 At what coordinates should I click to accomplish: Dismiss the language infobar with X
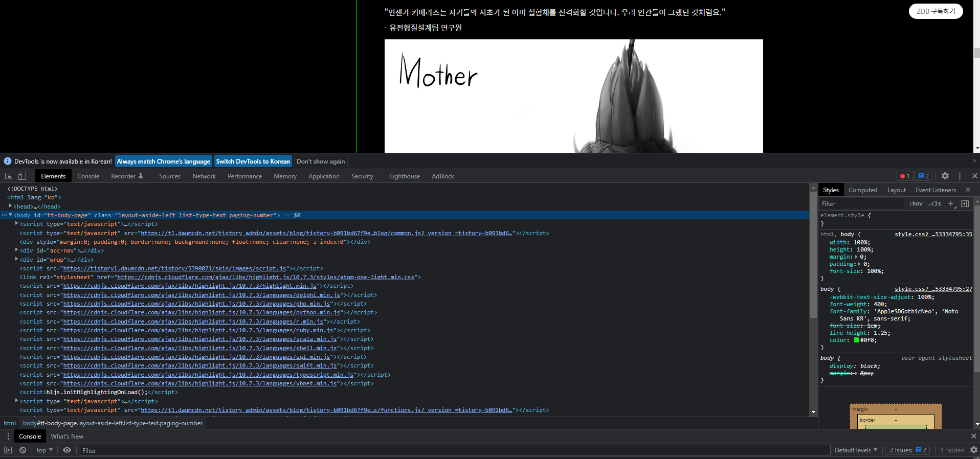point(974,160)
